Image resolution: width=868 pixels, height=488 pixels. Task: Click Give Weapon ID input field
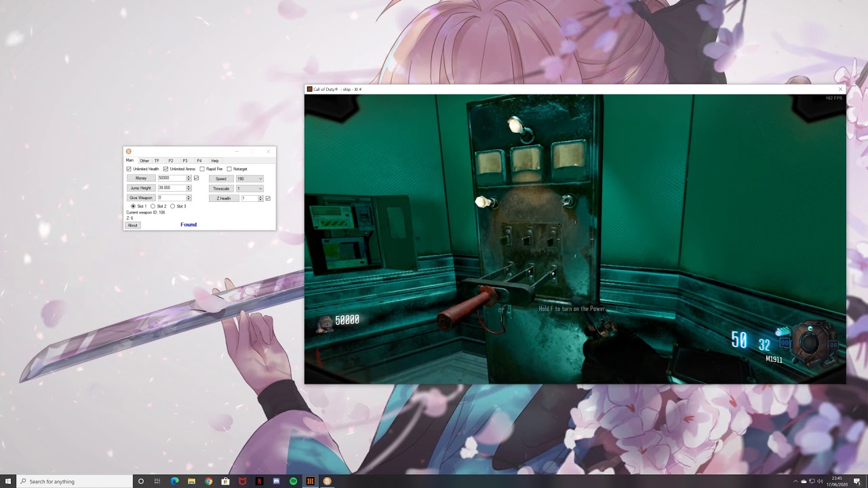tap(172, 198)
